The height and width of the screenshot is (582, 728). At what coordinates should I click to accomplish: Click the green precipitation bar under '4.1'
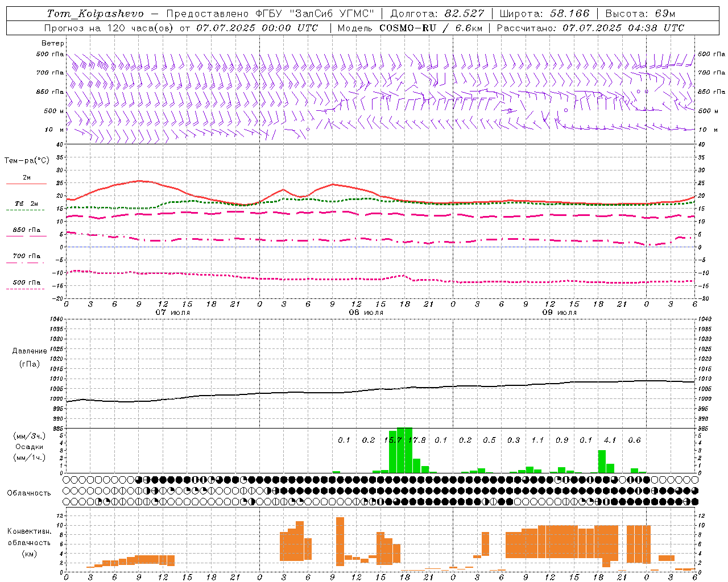[602, 462]
